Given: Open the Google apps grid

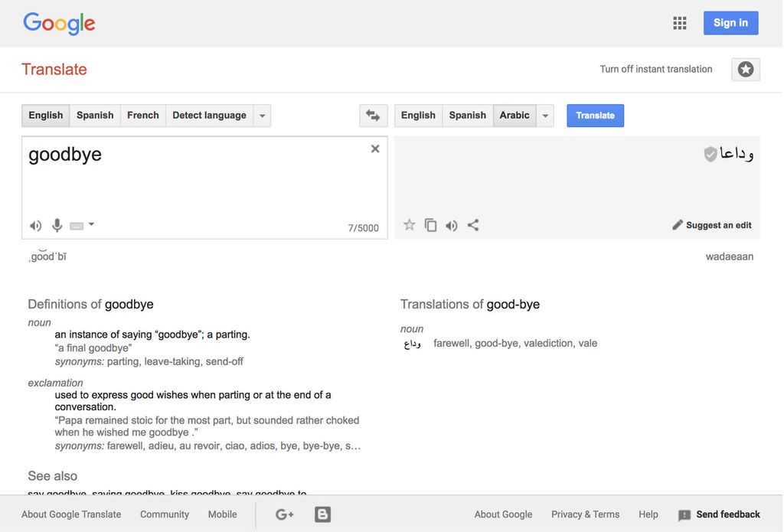Looking at the screenshot, I should tap(679, 22).
